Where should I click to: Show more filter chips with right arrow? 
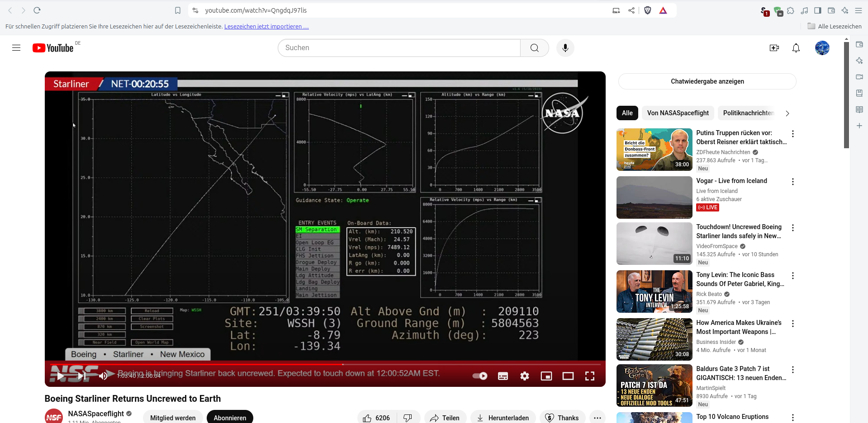787,113
